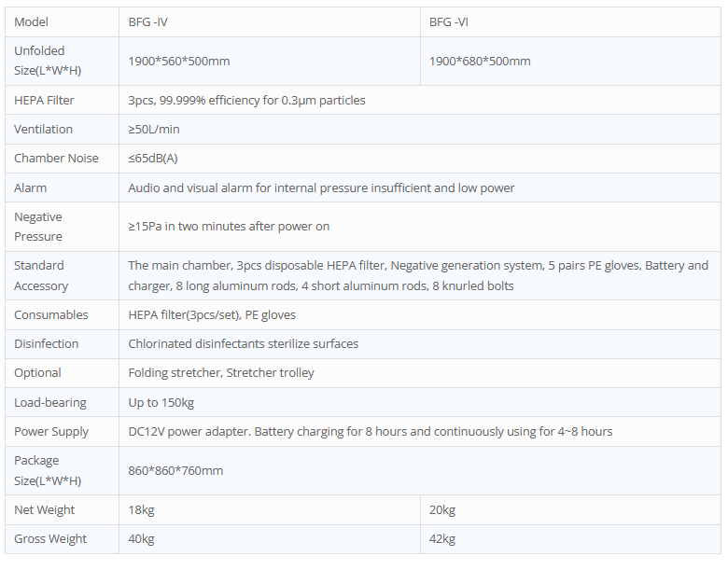
Task: Click the DC12V power adapter description
Action: click(x=370, y=432)
